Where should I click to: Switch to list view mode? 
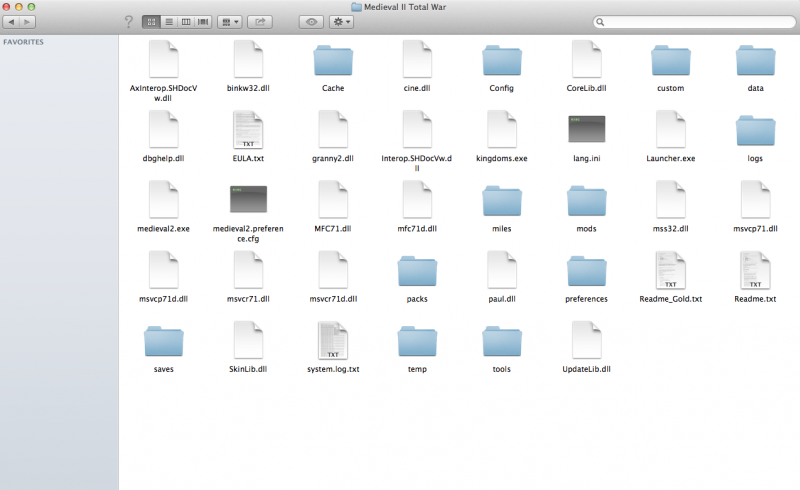tap(168, 21)
